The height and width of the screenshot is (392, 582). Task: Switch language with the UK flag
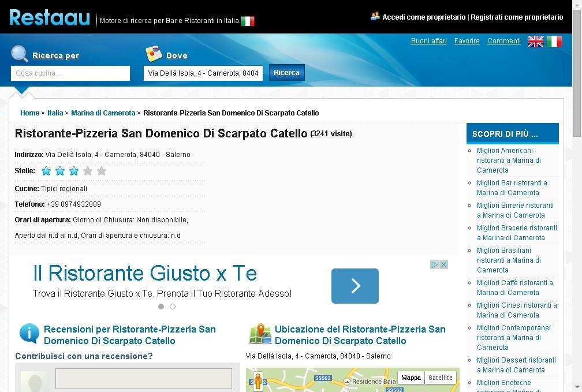[x=536, y=41]
